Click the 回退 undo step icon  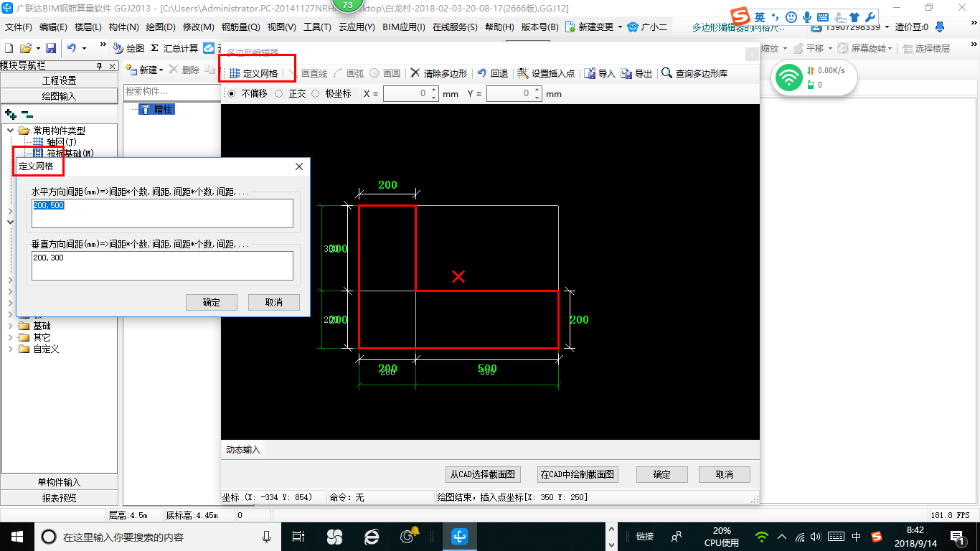tap(482, 73)
